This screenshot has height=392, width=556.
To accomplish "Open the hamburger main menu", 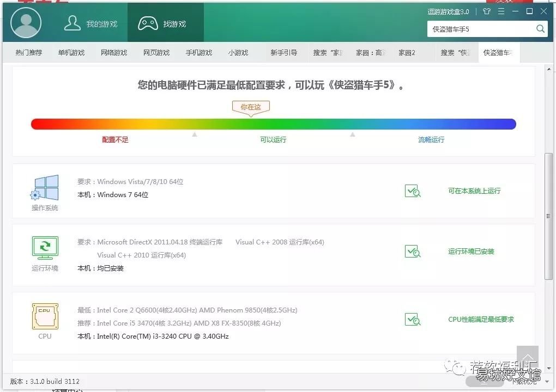I will click(x=501, y=11).
